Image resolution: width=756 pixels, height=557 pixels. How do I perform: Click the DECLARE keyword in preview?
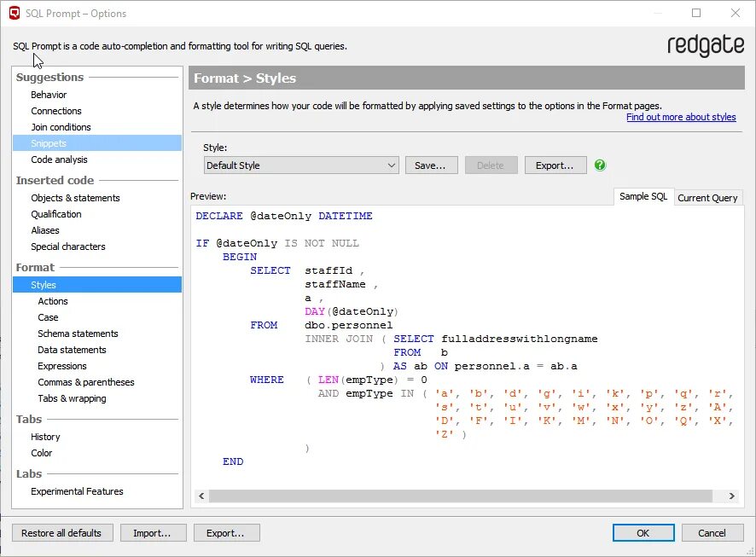219,216
